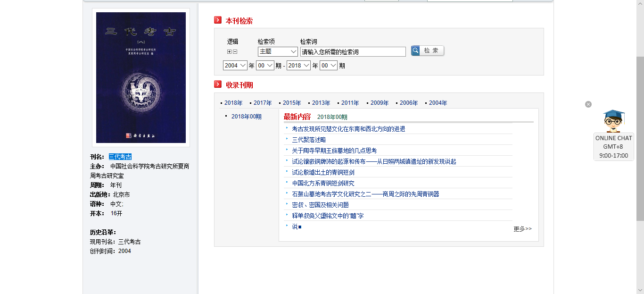The height and width of the screenshot is (294, 644).
Task: Click the magnifier 检索 search button
Action: [x=427, y=50]
